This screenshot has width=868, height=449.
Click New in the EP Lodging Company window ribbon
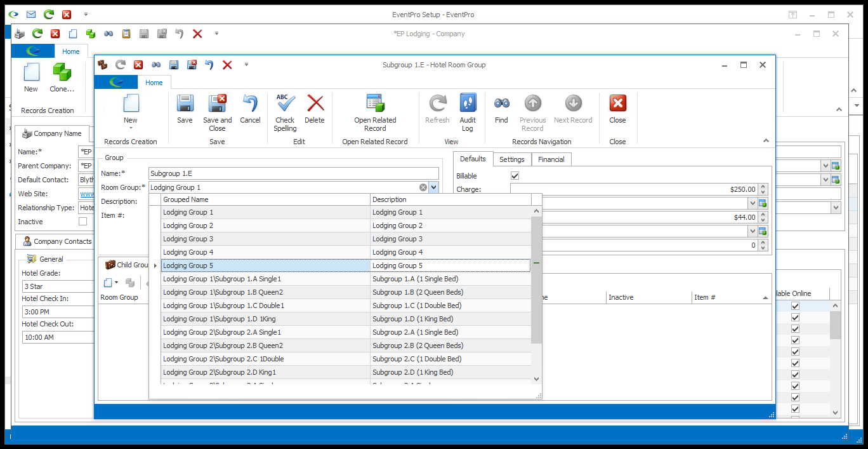tap(31, 78)
